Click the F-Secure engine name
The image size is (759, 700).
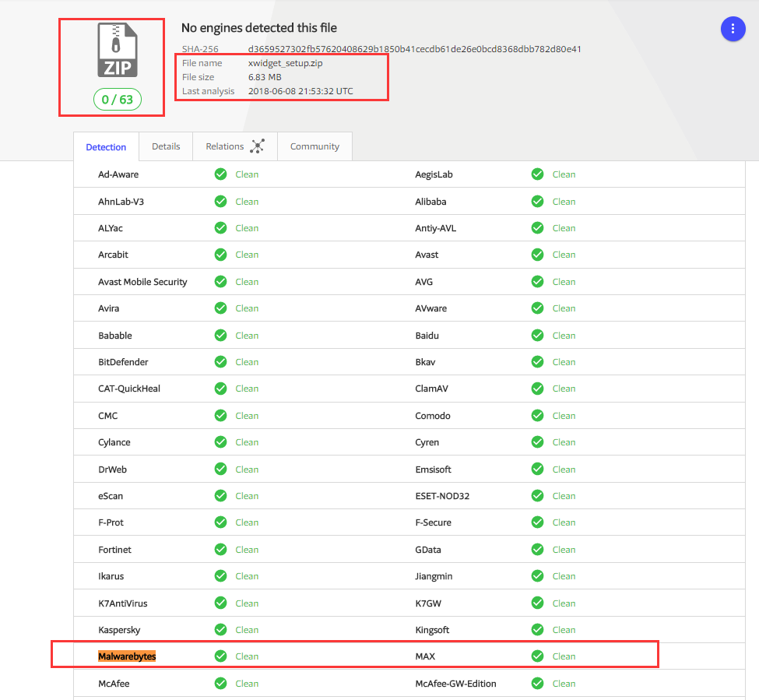point(434,522)
